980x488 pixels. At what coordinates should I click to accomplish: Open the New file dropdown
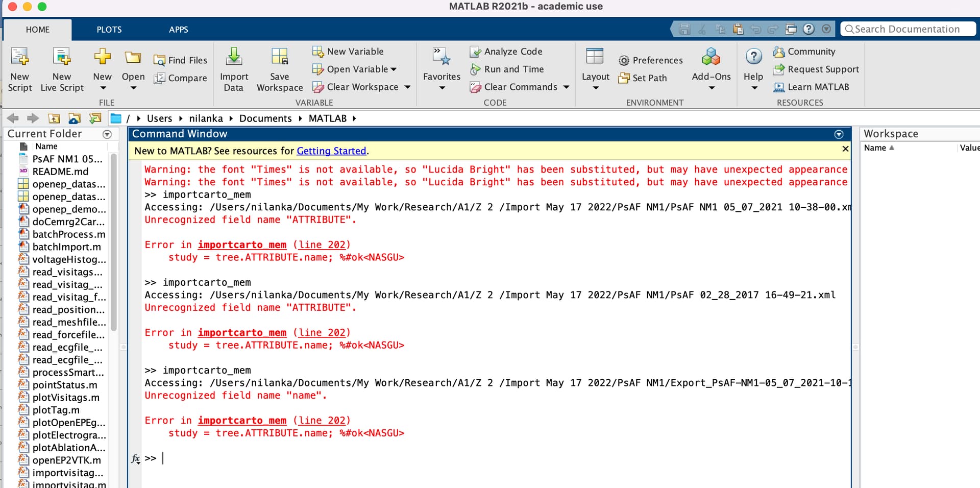pos(102,69)
